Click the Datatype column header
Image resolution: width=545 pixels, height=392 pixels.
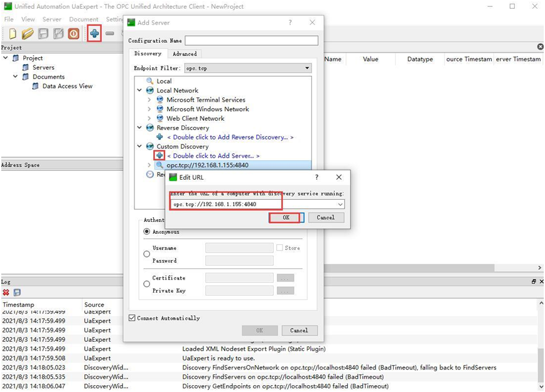point(420,59)
